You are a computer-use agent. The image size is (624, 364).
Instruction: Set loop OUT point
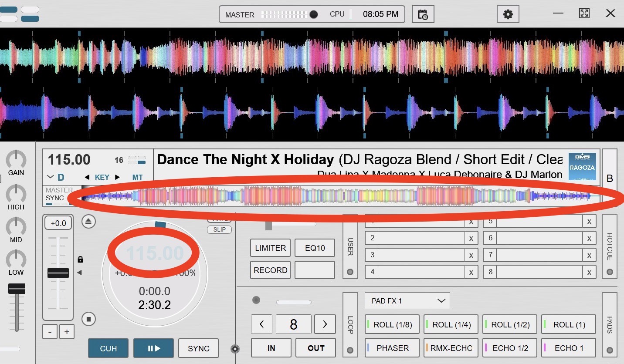[316, 348]
